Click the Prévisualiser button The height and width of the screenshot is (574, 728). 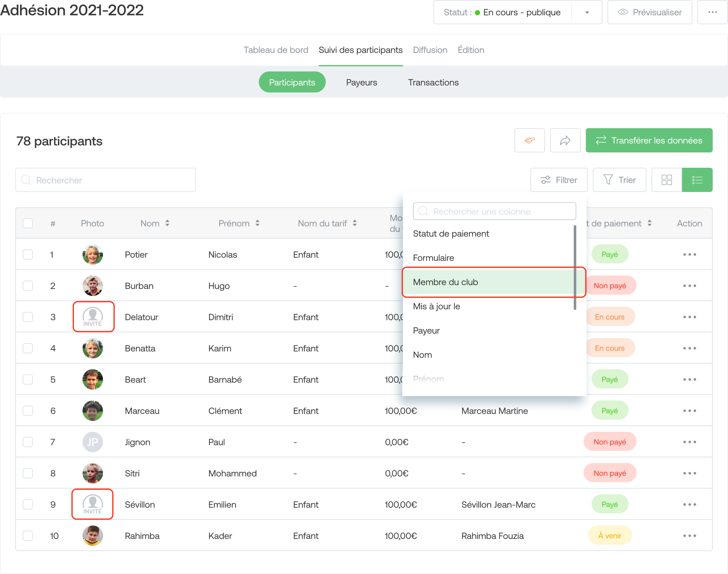point(649,12)
